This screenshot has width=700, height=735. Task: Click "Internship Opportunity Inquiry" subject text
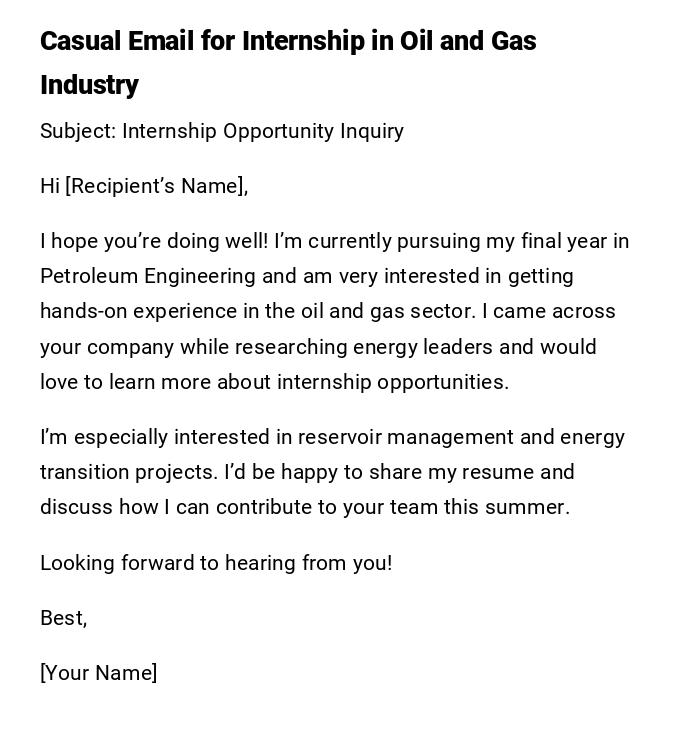tap(262, 131)
